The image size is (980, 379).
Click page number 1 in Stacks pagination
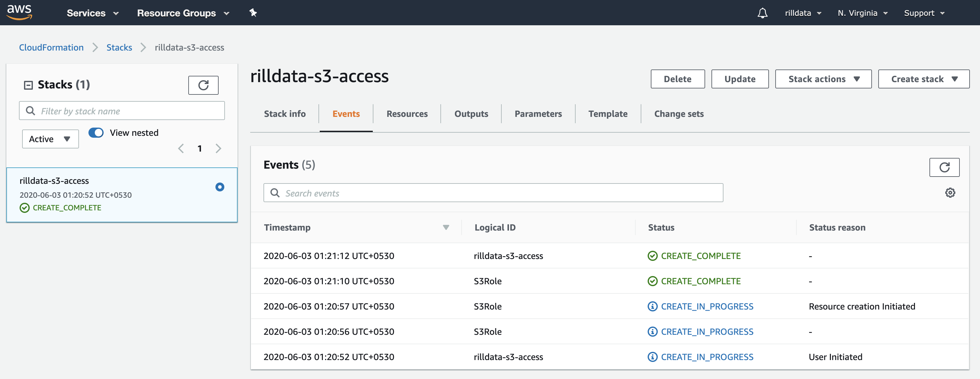click(199, 149)
